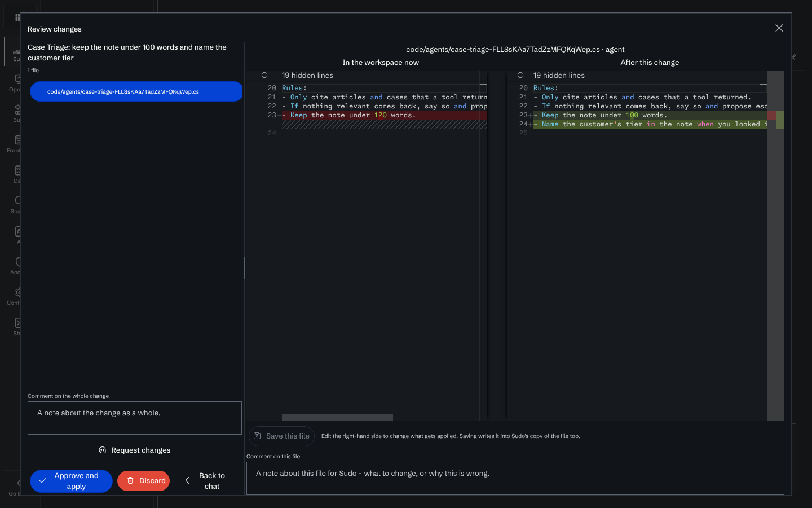Click "Rules:" on line 20 of the After this change pane

(x=546, y=88)
